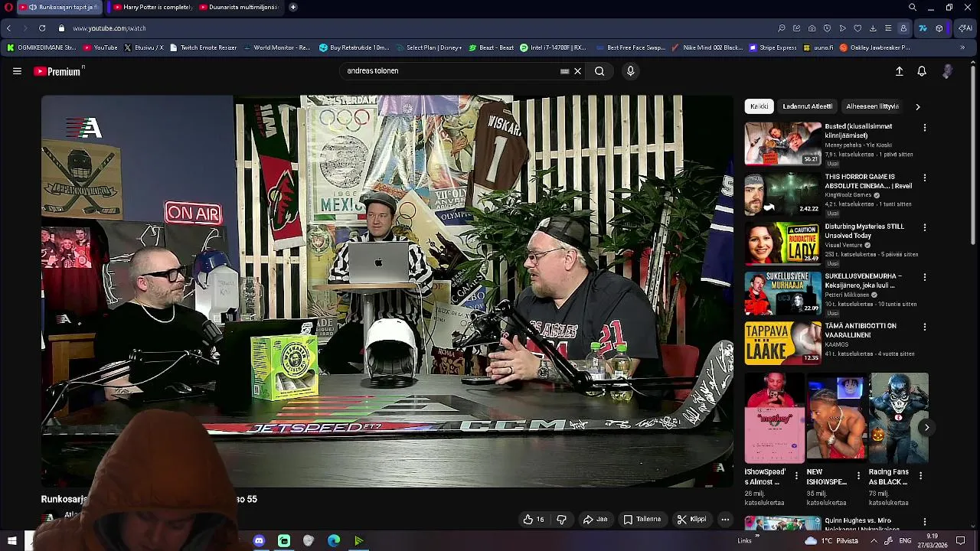Select the Aiheeseen liittyviä filter chip
The height and width of the screenshot is (551, 980).
click(x=873, y=106)
